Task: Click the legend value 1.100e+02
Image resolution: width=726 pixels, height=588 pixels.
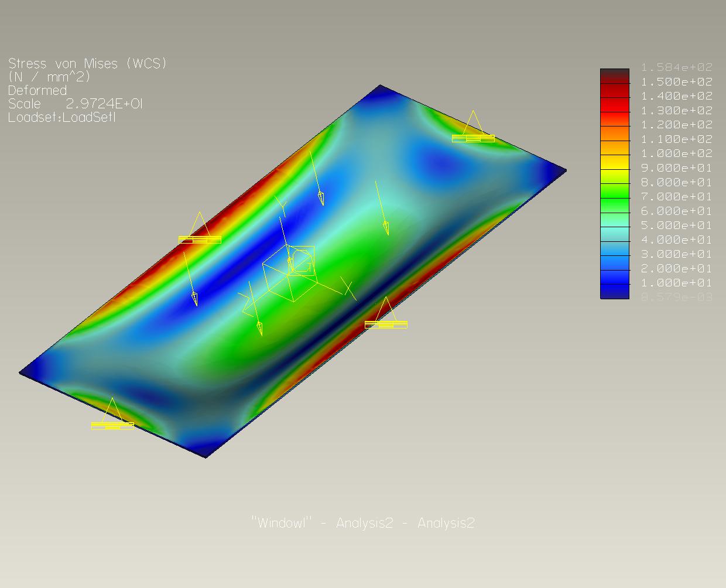Action: 677,139
